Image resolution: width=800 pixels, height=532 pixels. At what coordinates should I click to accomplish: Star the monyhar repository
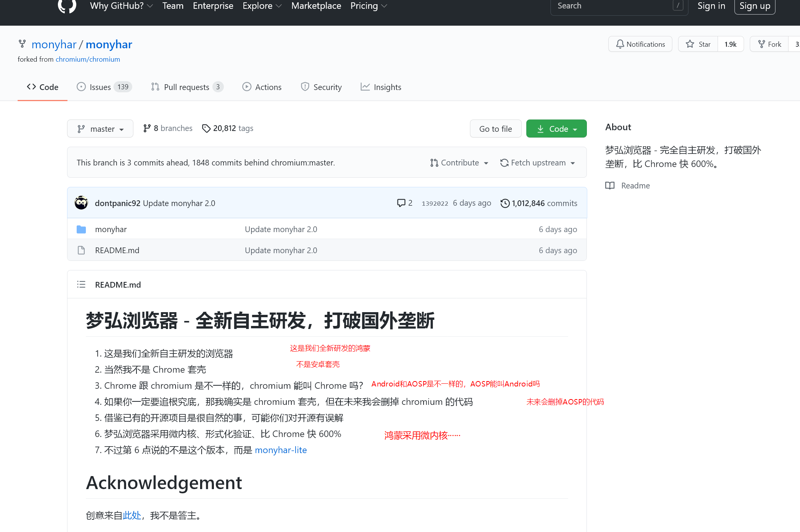click(698, 44)
